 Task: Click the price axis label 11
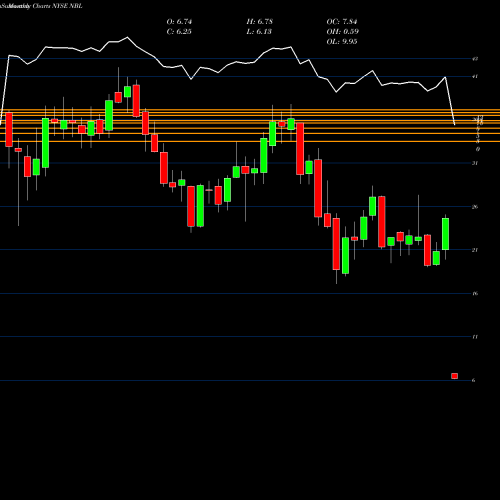pos(475,337)
